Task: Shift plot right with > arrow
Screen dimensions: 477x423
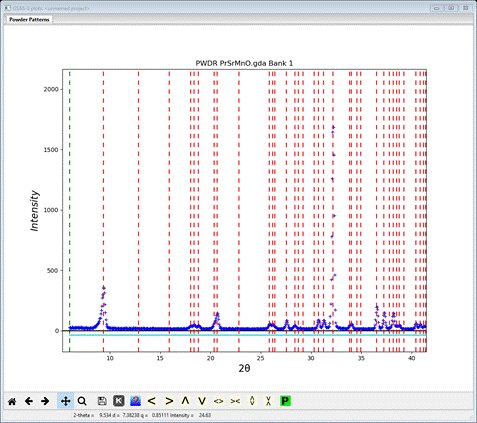Action: point(169,401)
